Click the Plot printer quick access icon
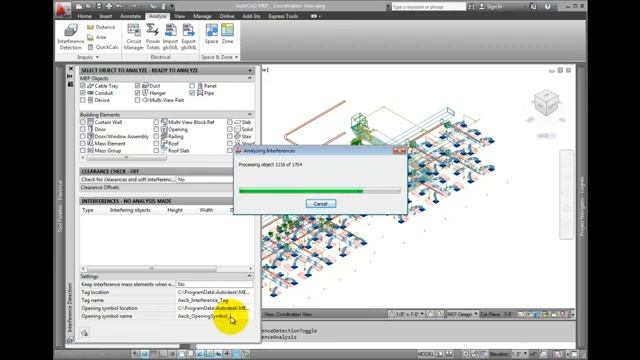The image size is (640, 360). point(109,6)
